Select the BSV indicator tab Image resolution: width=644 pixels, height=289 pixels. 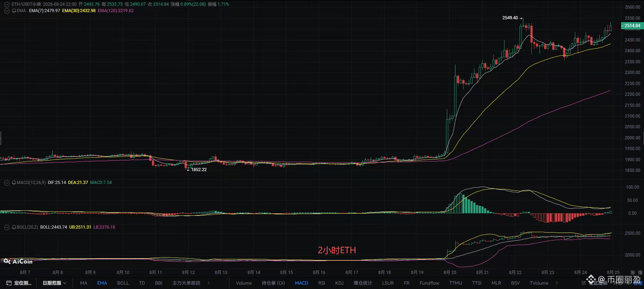(x=516, y=283)
